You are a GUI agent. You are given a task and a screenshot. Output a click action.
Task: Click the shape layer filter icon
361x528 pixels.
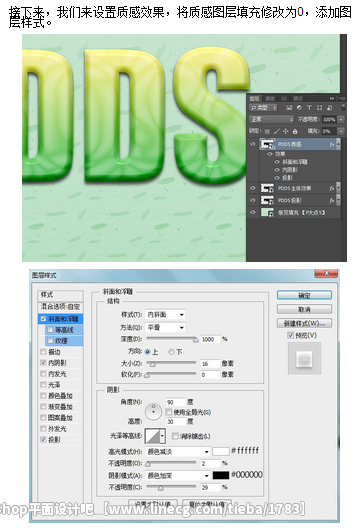(319, 108)
